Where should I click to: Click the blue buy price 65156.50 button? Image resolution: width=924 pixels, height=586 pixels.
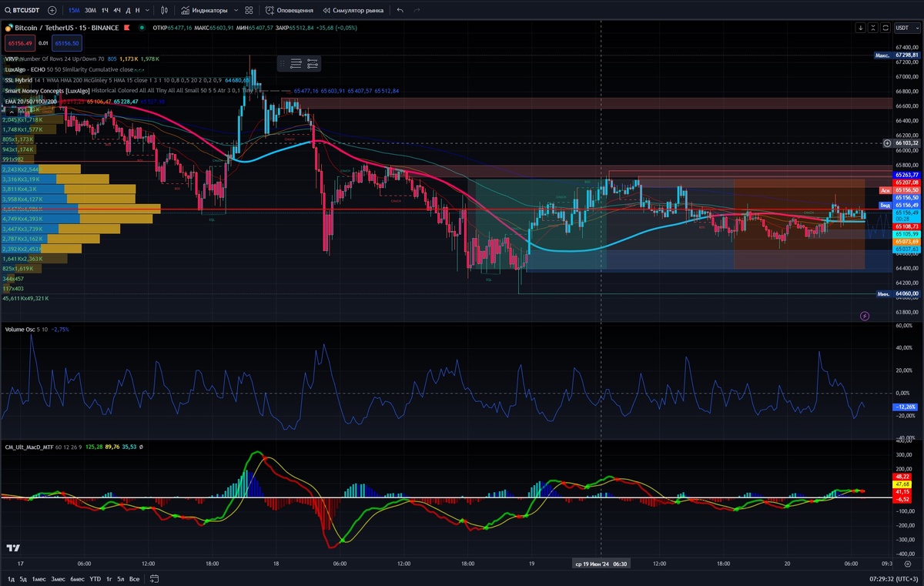point(68,43)
